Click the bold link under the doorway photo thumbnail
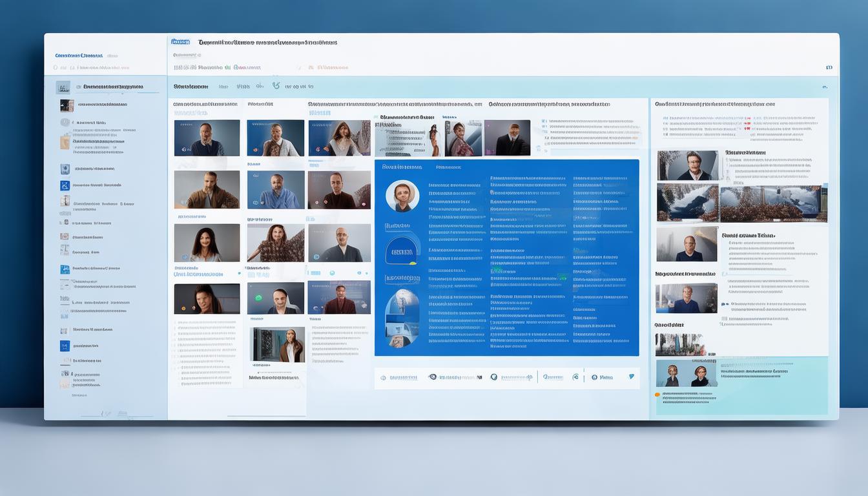This screenshot has height=496, width=868. coord(274,378)
